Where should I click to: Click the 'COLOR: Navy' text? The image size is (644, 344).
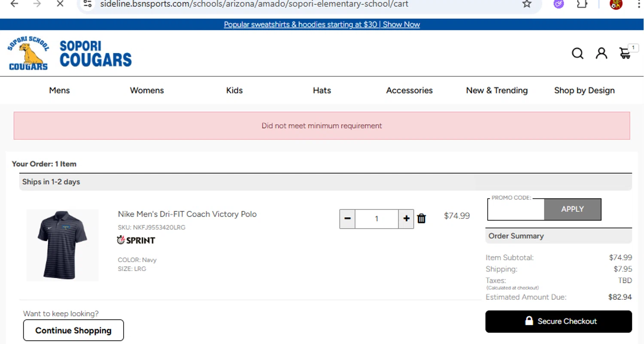point(137,260)
